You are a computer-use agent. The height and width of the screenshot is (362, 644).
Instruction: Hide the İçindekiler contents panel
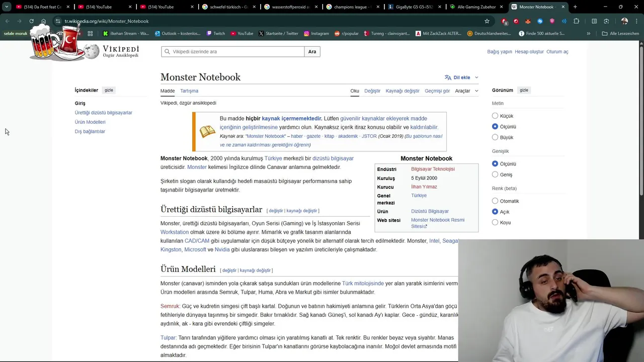point(109,90)
